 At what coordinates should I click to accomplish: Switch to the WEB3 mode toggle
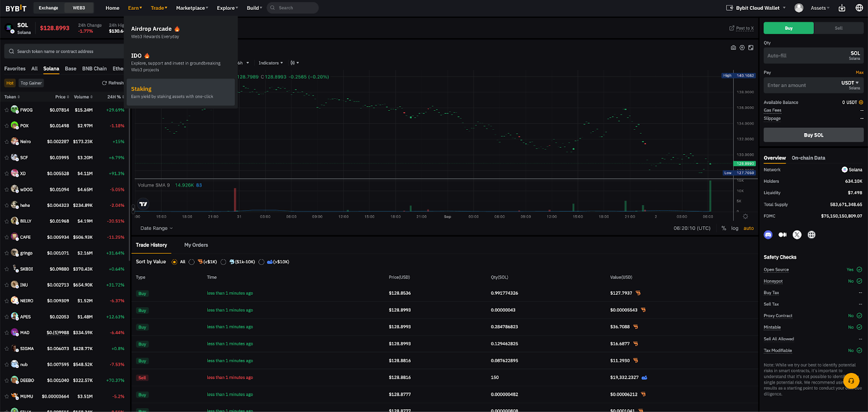click(79, 8)
